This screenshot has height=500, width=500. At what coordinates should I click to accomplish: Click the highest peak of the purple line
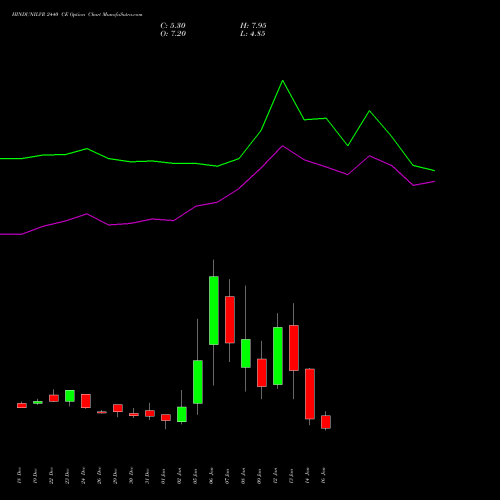[x=283, y=146]
